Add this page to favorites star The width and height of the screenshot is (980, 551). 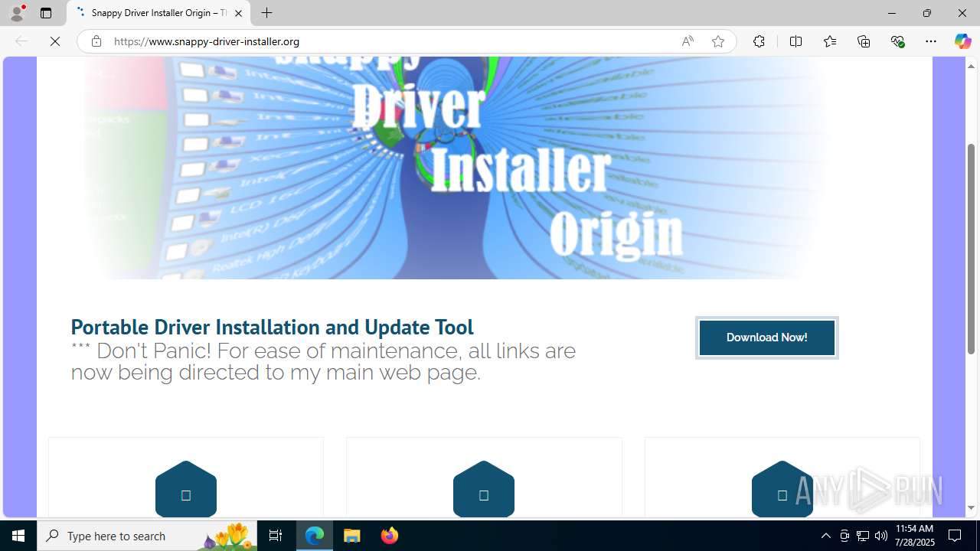point(717,41)
